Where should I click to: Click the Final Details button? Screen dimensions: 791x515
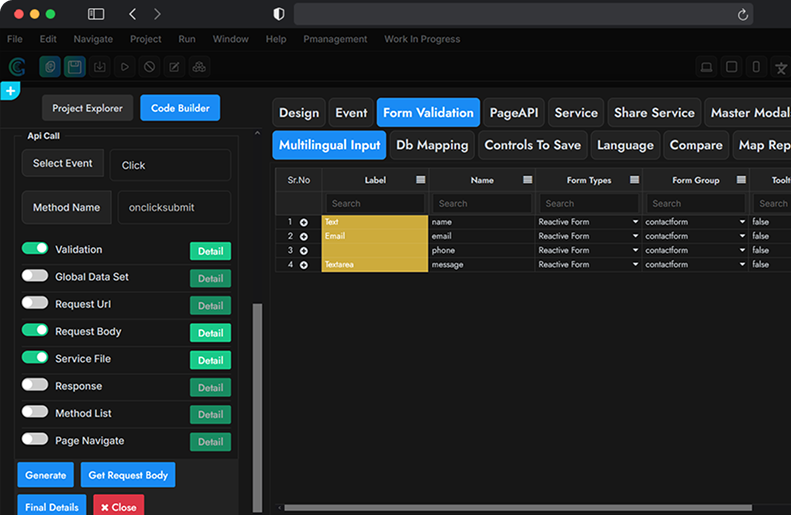[x=52, y=506]
